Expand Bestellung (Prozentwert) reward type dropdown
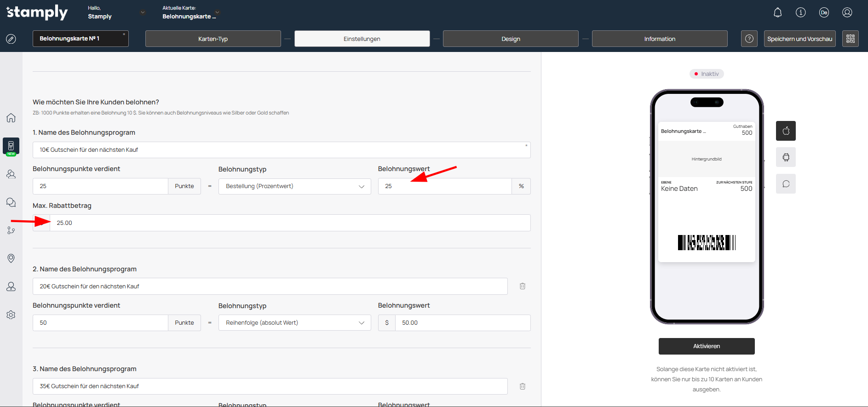The image size is (868, 407). click(294, 186)
